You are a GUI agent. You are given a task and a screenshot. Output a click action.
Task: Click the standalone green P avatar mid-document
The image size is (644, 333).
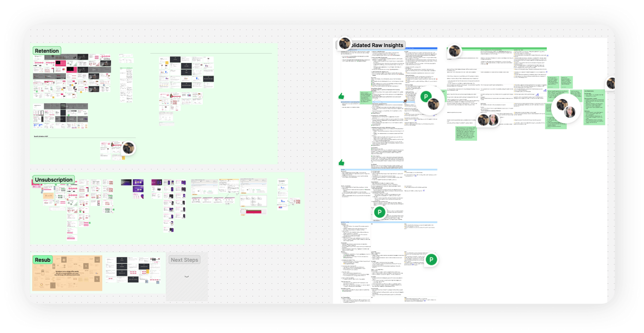tap(380, 212)
